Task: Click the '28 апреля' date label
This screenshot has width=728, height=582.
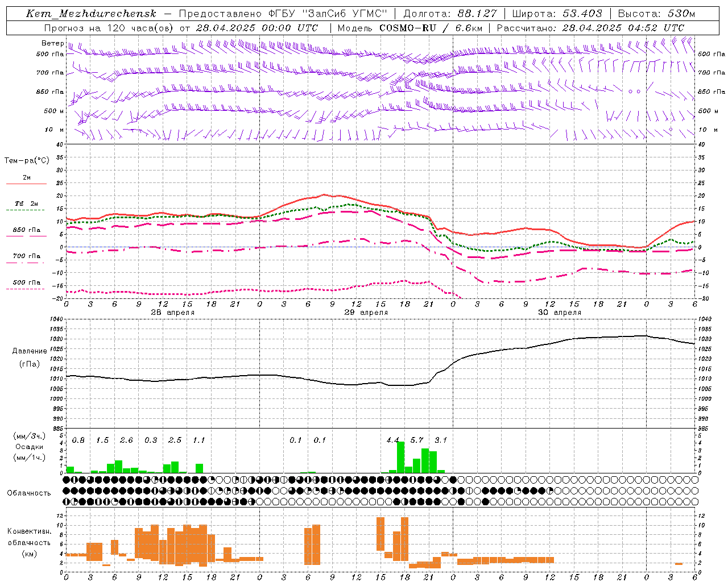Action: pos(173,313)
